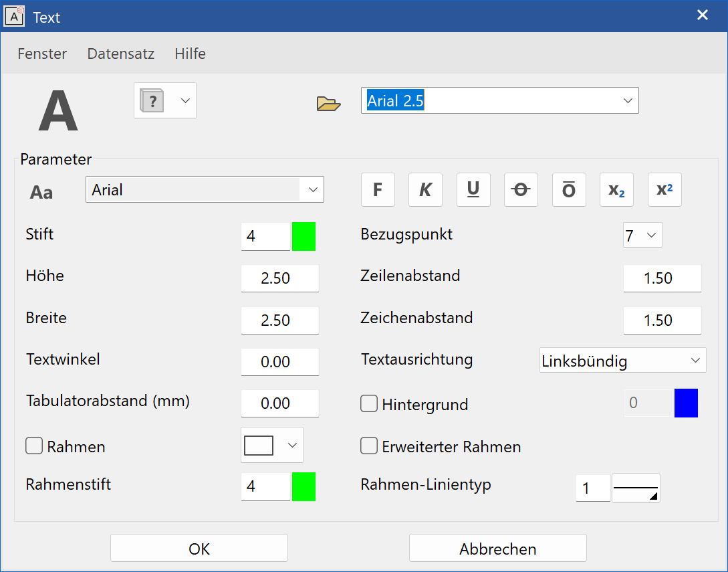Open the Hilfe menu
Screen dimensions: 728x572
(191, 54)
